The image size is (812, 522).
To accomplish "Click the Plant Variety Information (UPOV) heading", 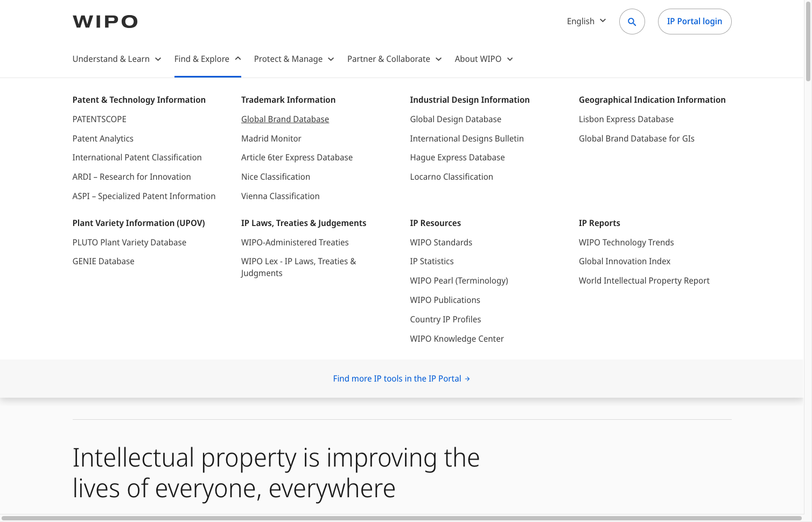I will click(139, 223).
